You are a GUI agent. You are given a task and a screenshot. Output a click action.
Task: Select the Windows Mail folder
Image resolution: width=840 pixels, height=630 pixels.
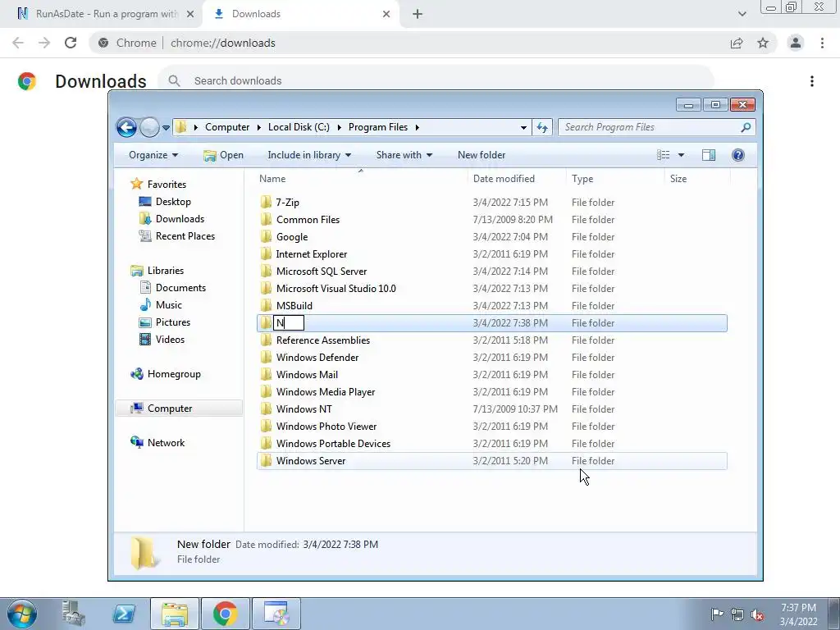(x=307, y=374)
